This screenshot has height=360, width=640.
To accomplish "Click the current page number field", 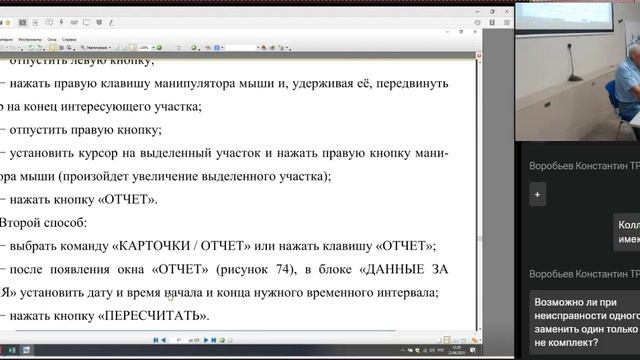I will click(178, 340).
